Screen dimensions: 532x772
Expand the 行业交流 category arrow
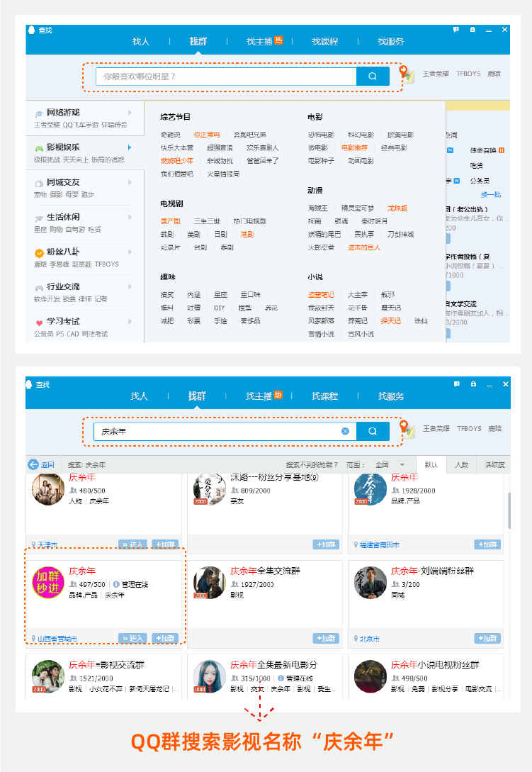click(x=130, y=286)
